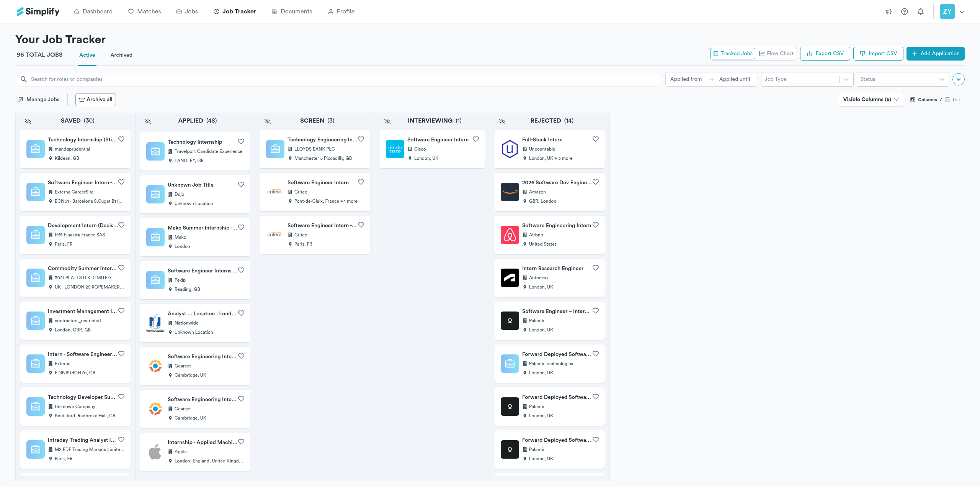Viewport: 980px width, 487px height.
Task: Heart the Full-Stack Intern Uncountable job
Action: (596, 139)
